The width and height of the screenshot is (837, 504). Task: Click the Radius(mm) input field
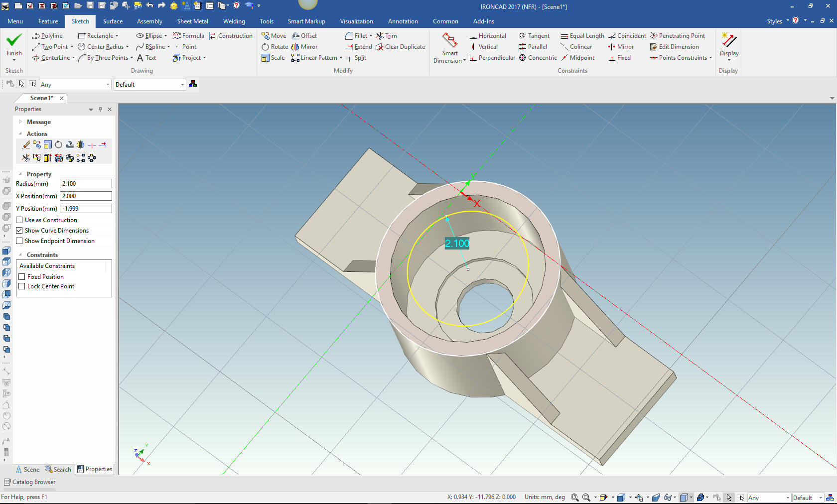[86, 184]
